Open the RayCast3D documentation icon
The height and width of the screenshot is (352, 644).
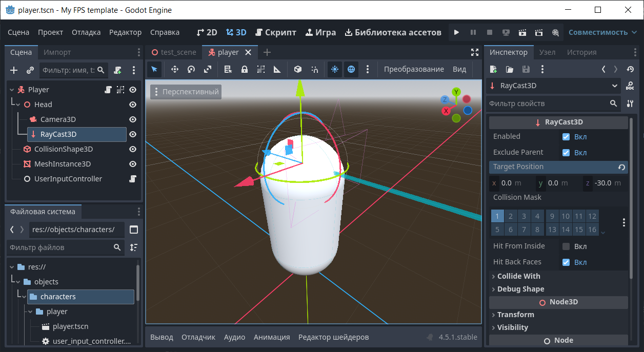pos(630,86)
